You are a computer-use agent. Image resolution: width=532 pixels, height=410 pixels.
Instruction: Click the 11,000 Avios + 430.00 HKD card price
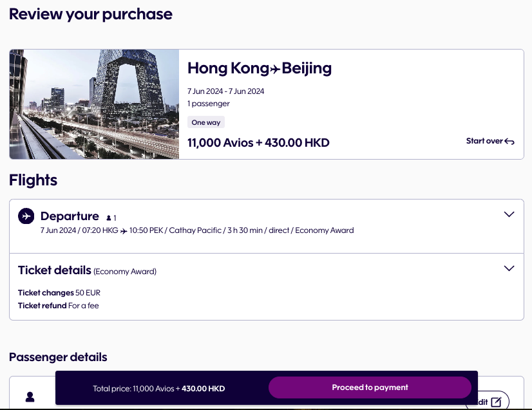[258, 143]
